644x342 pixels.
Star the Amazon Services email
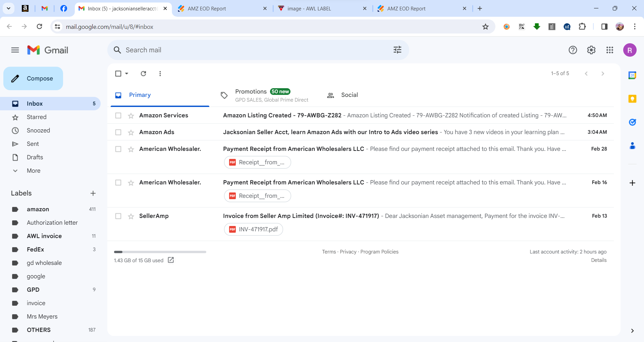point(131,116)
